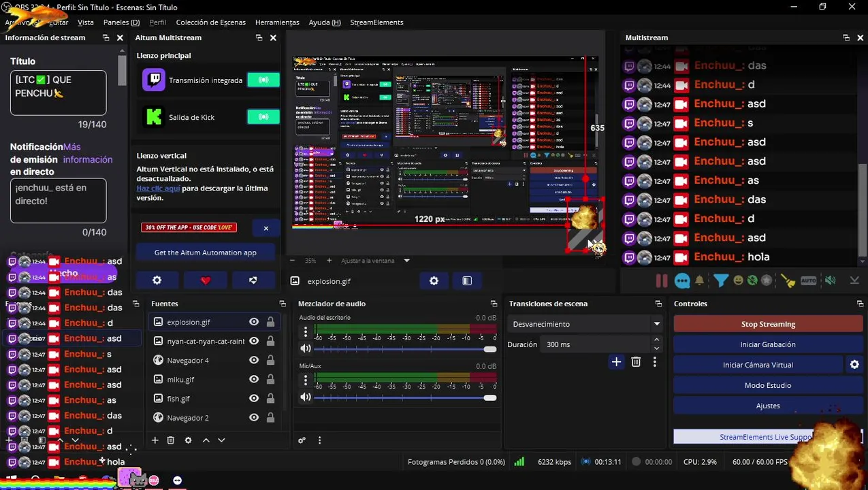Toggle visibility of explosion.gif source
The image size is (868, 490).
tap(254, 322)
